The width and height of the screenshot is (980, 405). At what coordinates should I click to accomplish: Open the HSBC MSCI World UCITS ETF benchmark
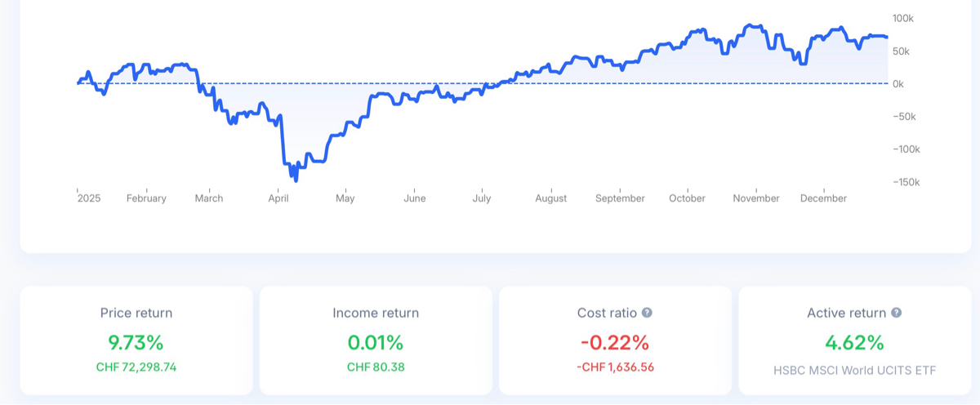pyautogui.click(x=854, y=371)
